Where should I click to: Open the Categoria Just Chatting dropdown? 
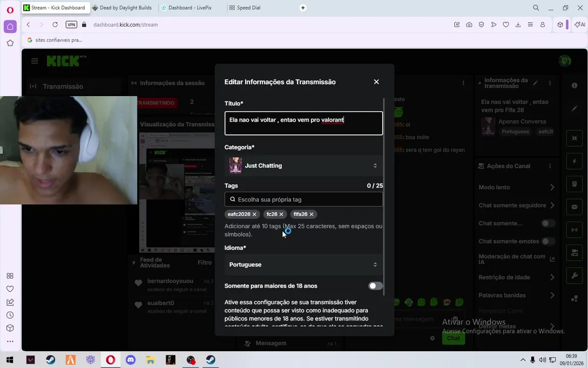(x=303, y=166)
